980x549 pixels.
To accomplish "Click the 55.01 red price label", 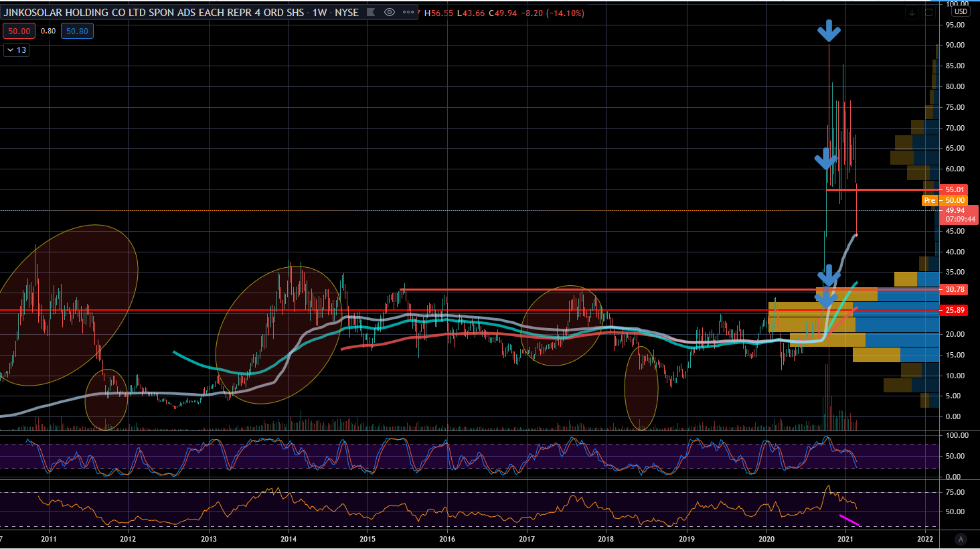I will click(955, 190).
